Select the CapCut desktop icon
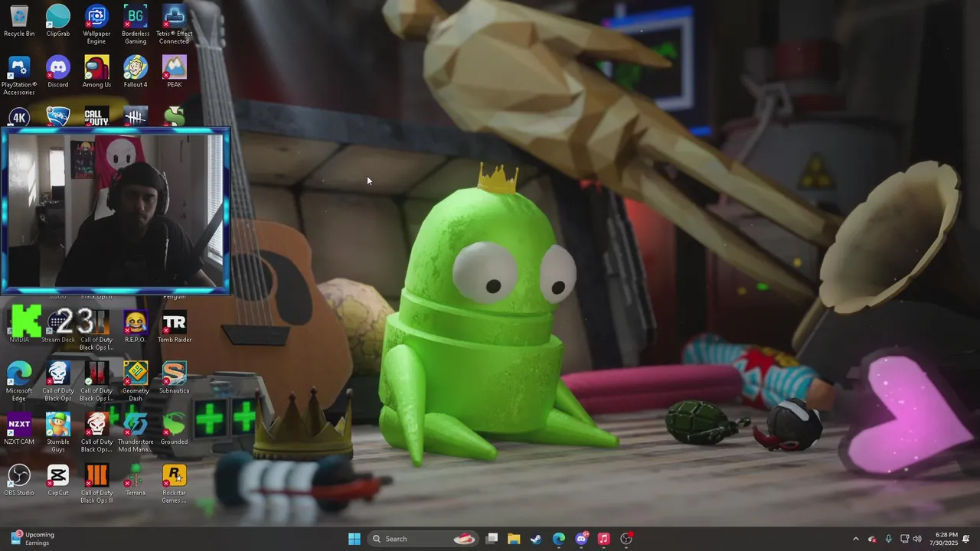This screenshot has width=980, height=551. click(x=58, y=480)
